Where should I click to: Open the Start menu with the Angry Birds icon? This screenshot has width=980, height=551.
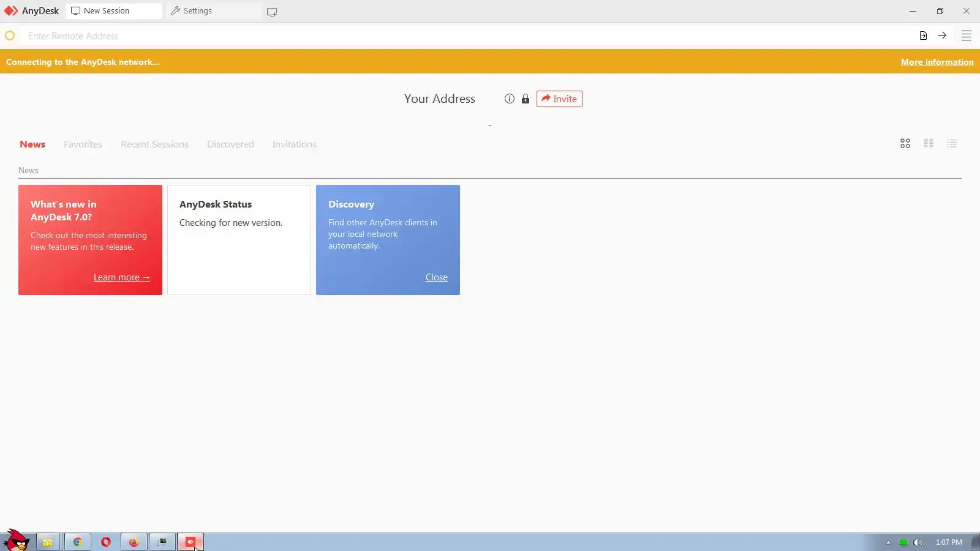(x=17, y=541)
